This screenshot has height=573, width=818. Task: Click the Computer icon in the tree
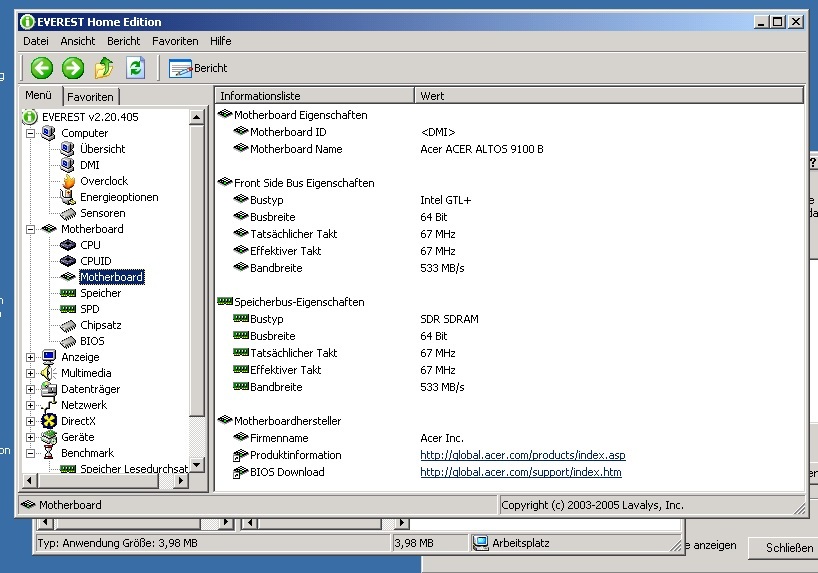(x=49, y=133)
